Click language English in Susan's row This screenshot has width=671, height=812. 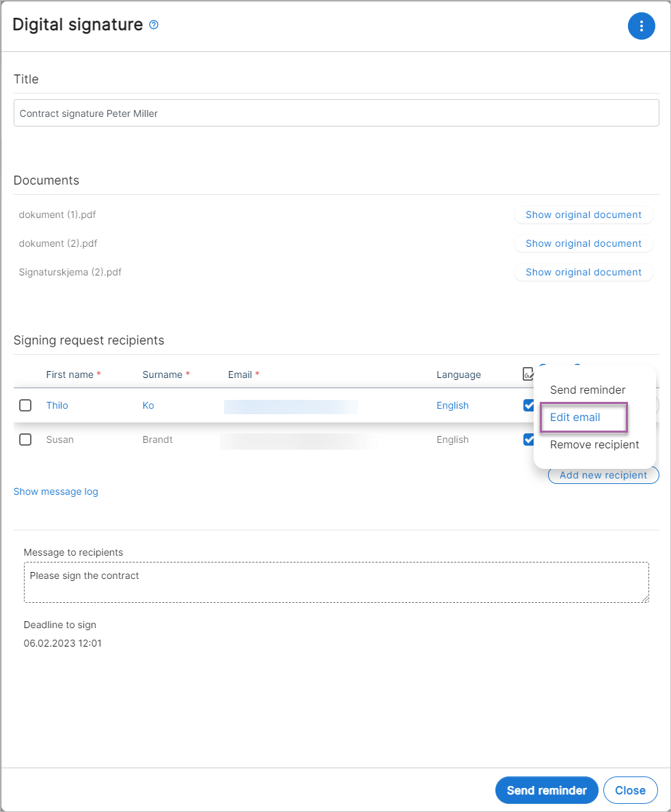tap(452, 439)
